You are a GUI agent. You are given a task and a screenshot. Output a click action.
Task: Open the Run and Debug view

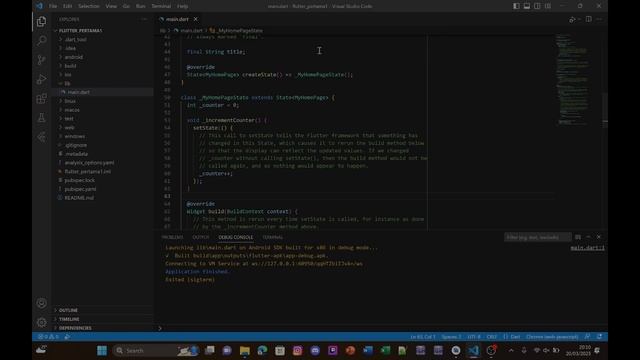pyautogui.click(x=41, y=79)
